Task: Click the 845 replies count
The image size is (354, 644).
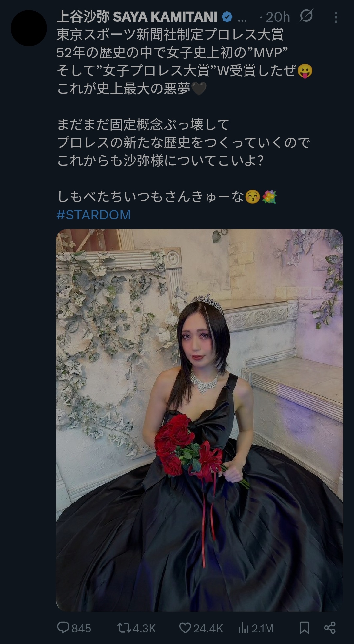Action: pyautogui.click(x=81, y=628)
